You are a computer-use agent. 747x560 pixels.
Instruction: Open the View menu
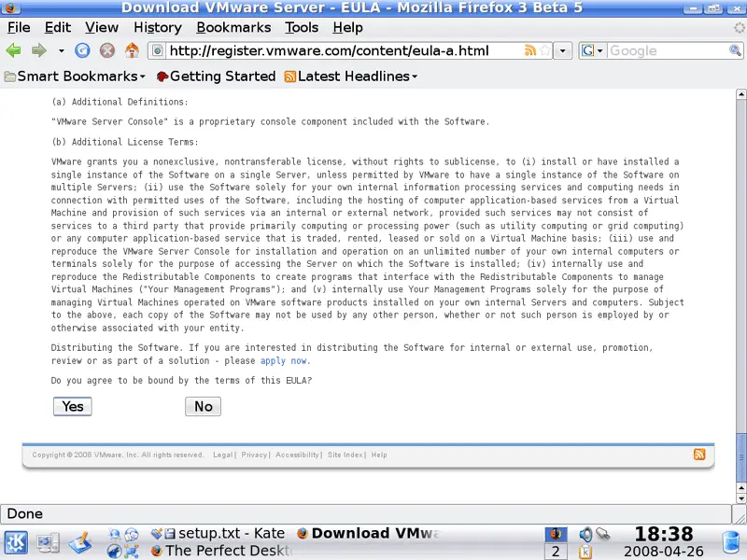click(102, 28)
